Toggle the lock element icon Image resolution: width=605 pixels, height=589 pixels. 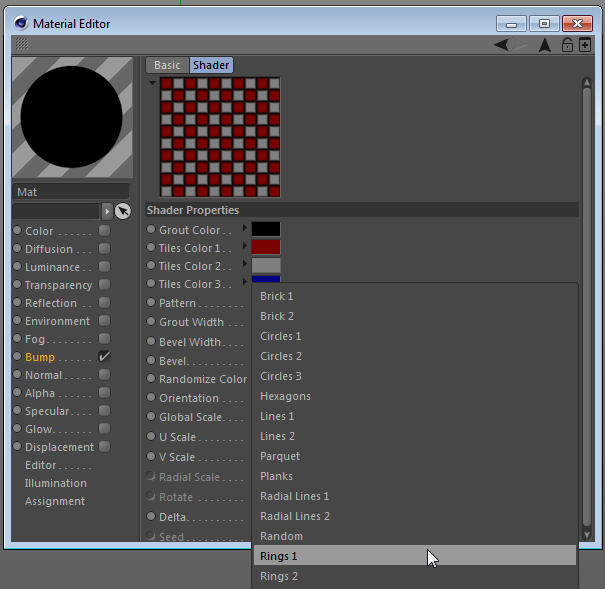coord(567,45)
